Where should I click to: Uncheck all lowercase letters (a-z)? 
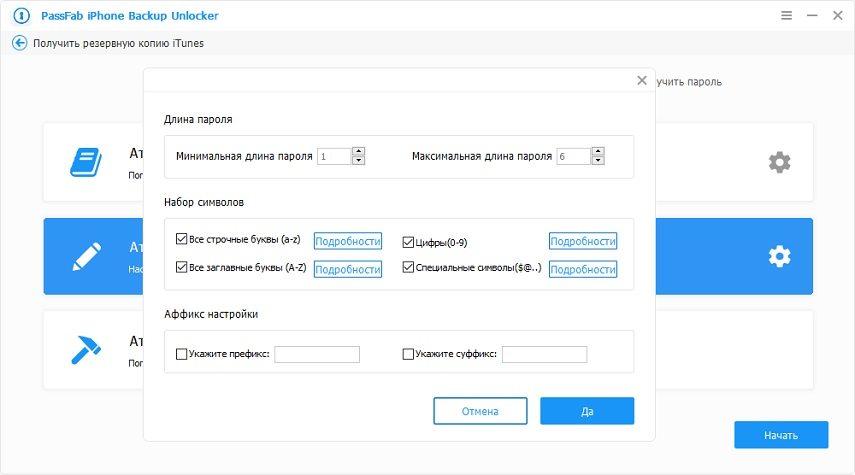point(182,239)
